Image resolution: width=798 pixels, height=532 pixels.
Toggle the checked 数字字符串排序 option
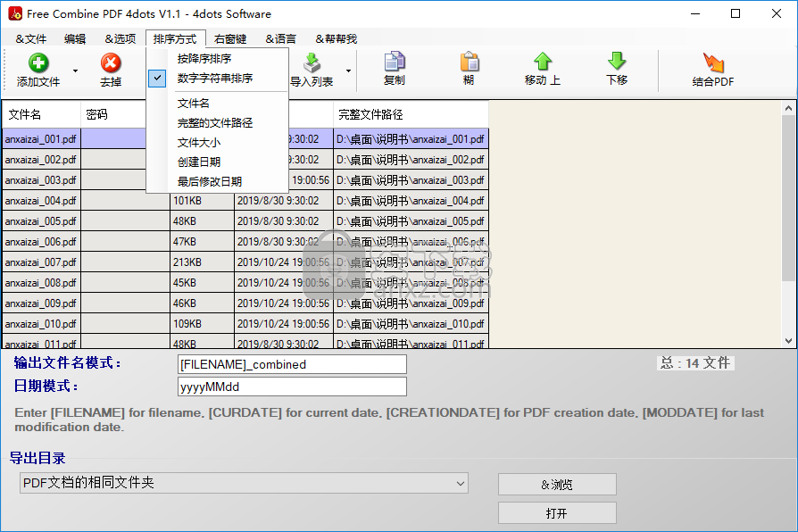(215, 79)
